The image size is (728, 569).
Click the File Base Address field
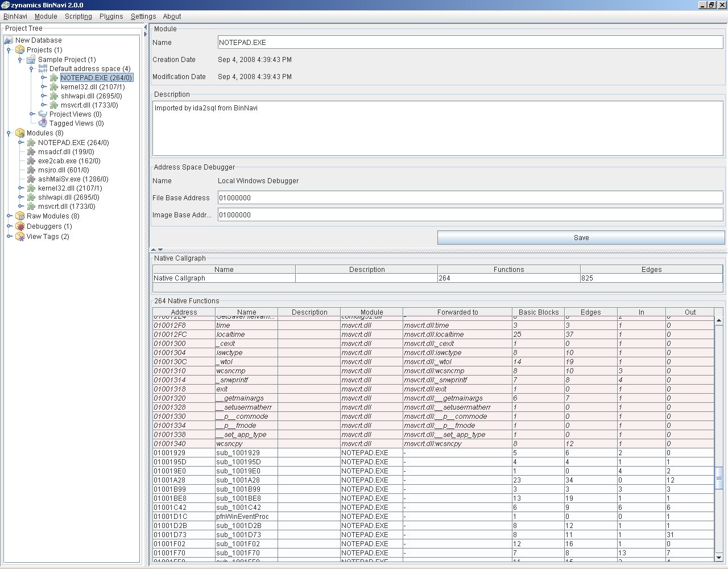[x=470, y=197]
